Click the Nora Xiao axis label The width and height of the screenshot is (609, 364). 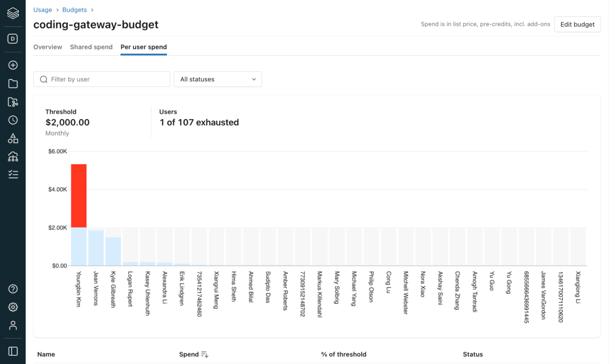pos(423,284)
